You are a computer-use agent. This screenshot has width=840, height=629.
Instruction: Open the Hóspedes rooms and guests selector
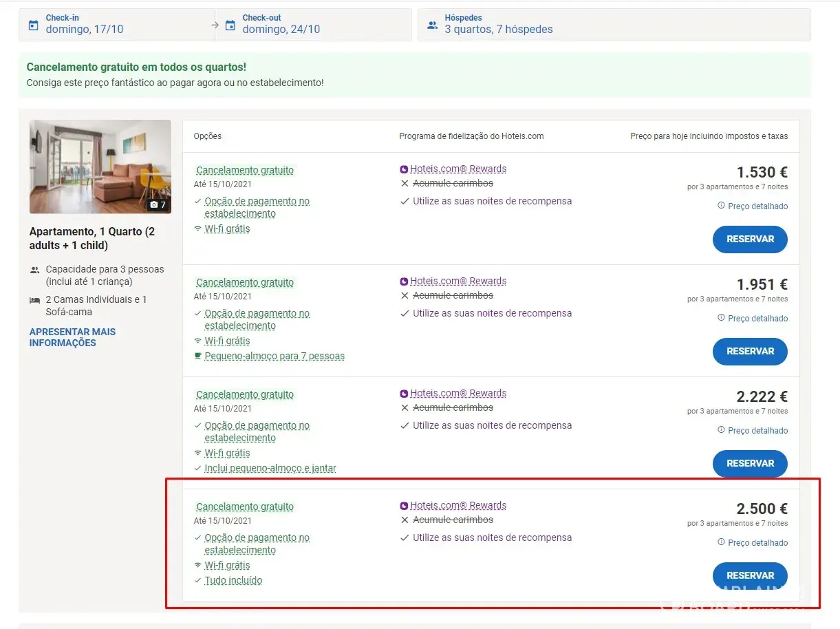(x=614, y=25)
